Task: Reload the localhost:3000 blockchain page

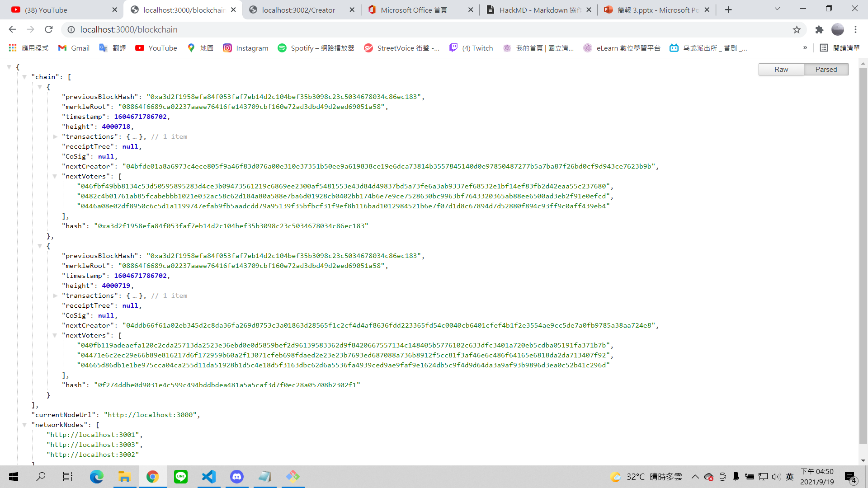Action: tap(49, 29)
